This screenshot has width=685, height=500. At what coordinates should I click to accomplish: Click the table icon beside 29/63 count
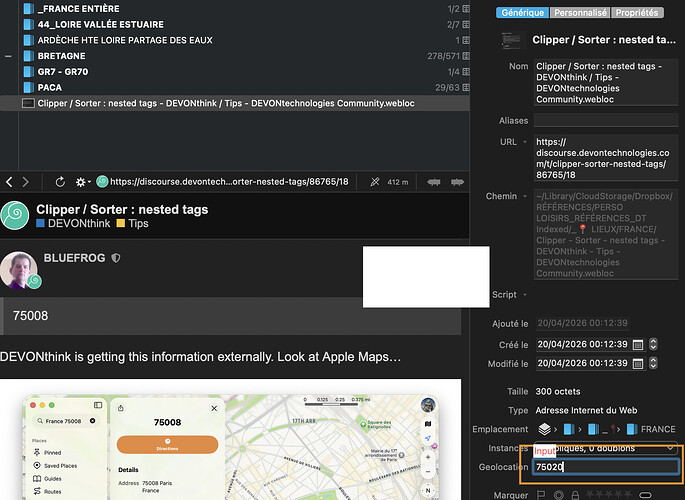[466, 87]
